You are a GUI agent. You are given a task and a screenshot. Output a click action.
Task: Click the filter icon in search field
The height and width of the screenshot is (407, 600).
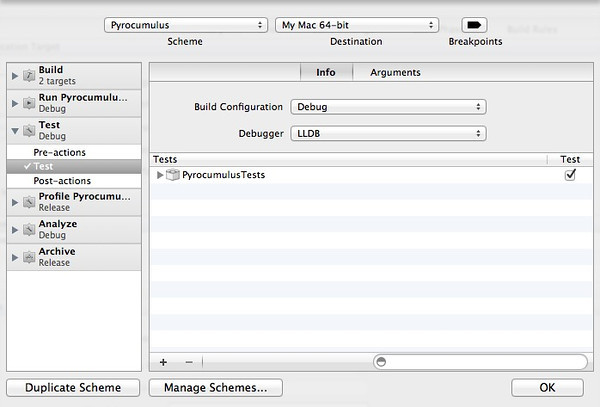click(x=382, y=362)
